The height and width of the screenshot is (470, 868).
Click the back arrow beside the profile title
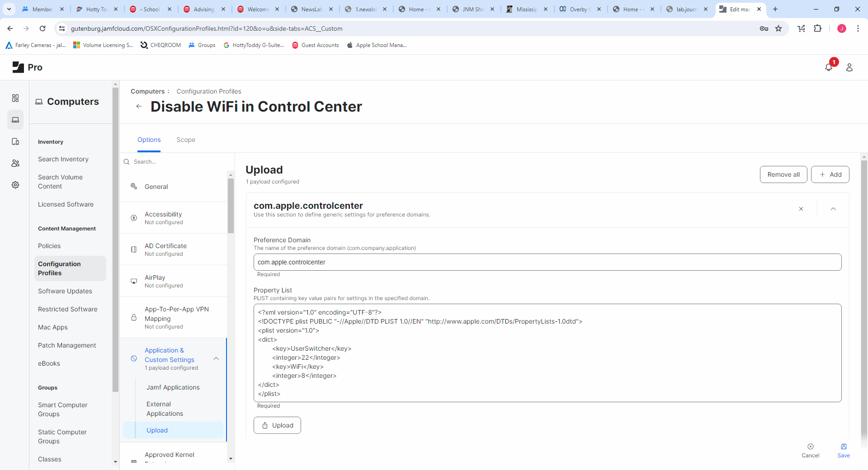pyautogui.click(x=139, y=106)
